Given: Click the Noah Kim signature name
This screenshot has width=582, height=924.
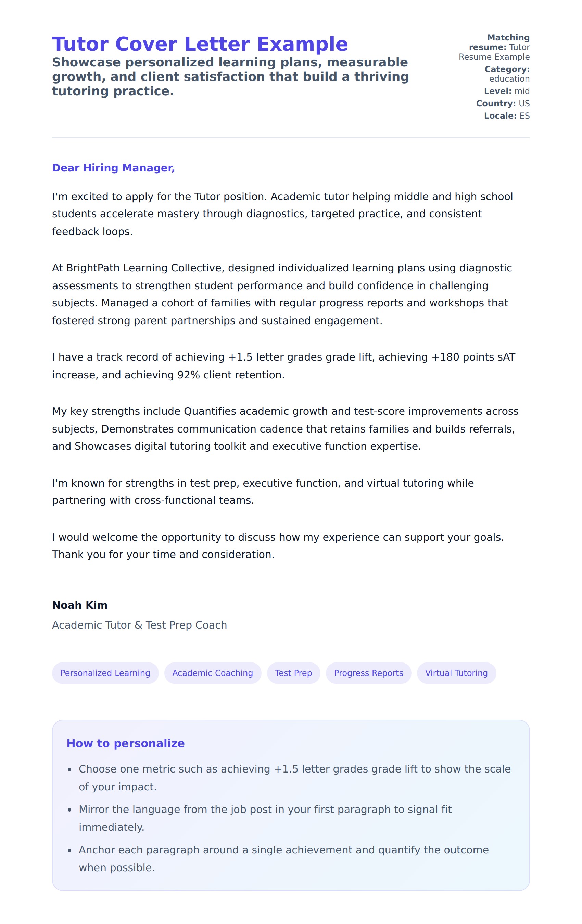Looking at the screenshot, I should point(80,605).
